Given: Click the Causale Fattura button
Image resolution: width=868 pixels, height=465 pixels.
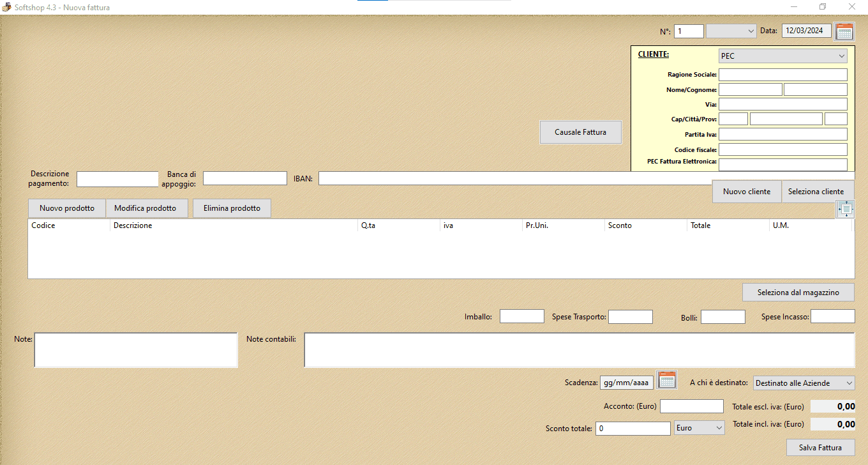Looking at the screenshot, I should 580,132.
